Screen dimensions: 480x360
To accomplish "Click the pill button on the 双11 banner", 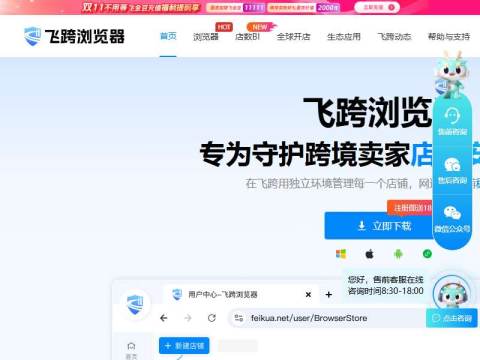I will [x=377, y=7].
